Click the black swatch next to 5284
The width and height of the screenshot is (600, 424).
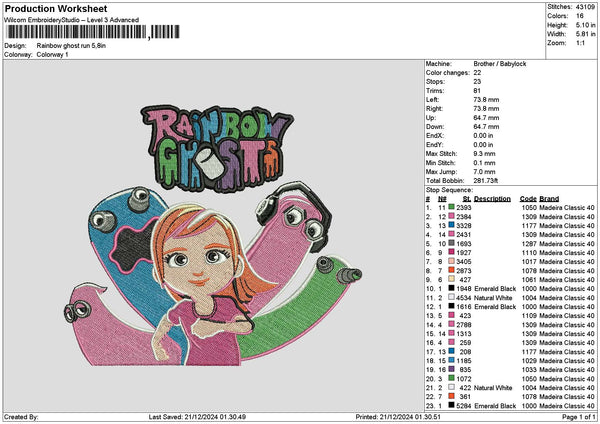pos(452,406)
